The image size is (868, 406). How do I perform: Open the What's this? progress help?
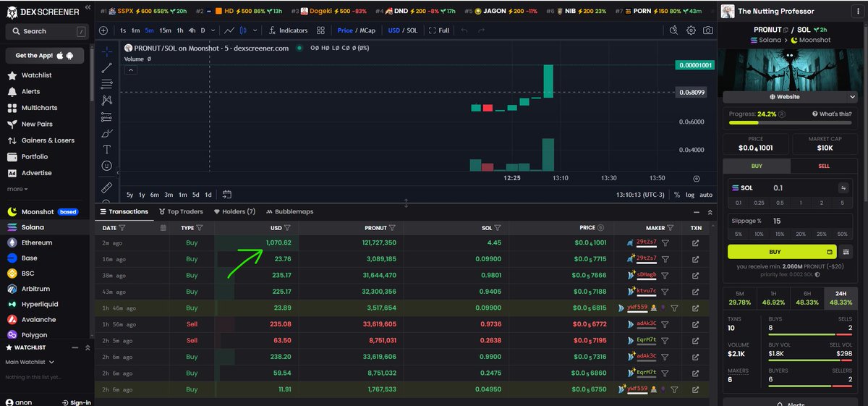coord(832,114)
